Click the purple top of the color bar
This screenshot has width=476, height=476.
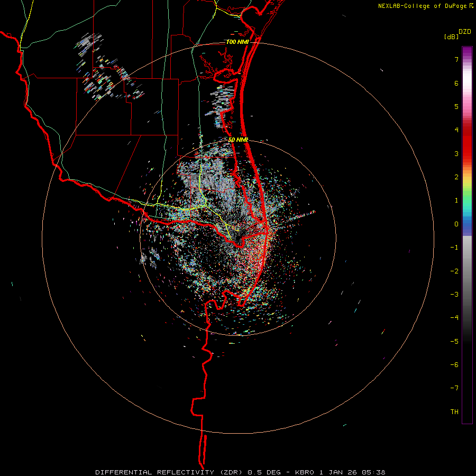click(x=467, y=52)
